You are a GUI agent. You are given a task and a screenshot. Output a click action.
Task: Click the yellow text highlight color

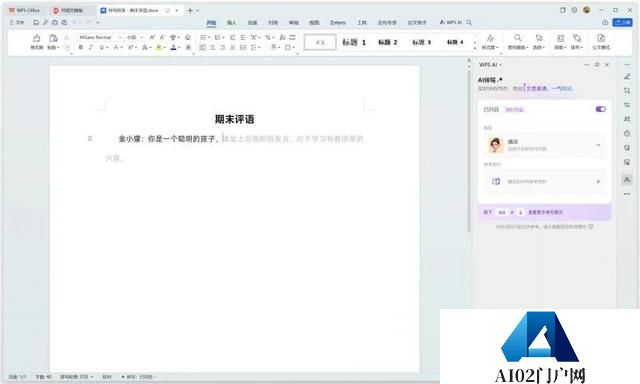click(x=159, y=48)
